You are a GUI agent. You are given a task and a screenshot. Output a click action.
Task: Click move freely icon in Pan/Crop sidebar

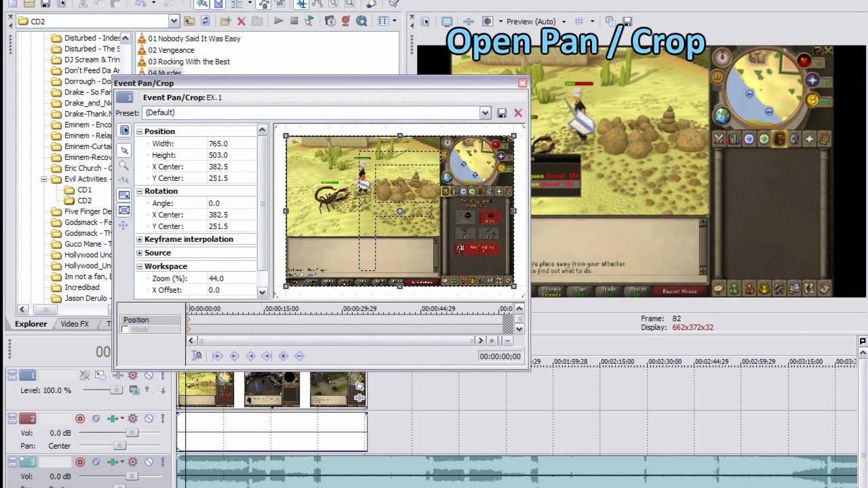pyautogui.click(x=123, y=225)
